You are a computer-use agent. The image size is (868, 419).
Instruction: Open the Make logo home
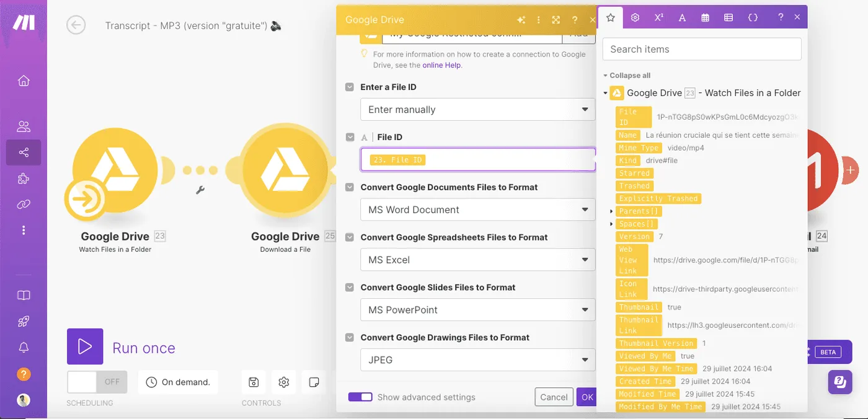[24, 23]
